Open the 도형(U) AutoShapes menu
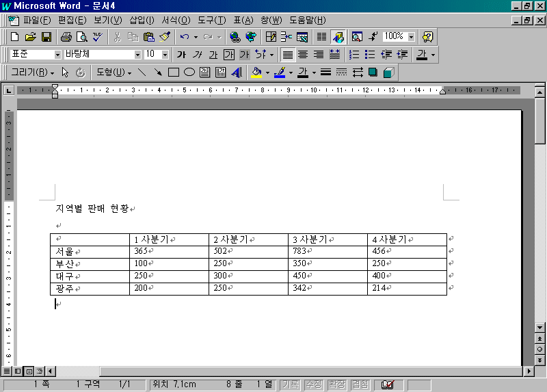The image size is (547, 392). 114,73
